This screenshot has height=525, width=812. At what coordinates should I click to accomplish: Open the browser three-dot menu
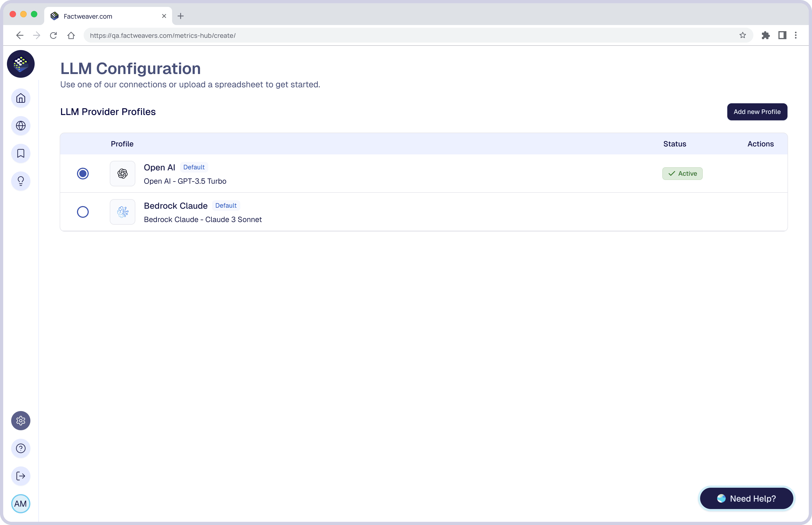[x=796, y=35]
